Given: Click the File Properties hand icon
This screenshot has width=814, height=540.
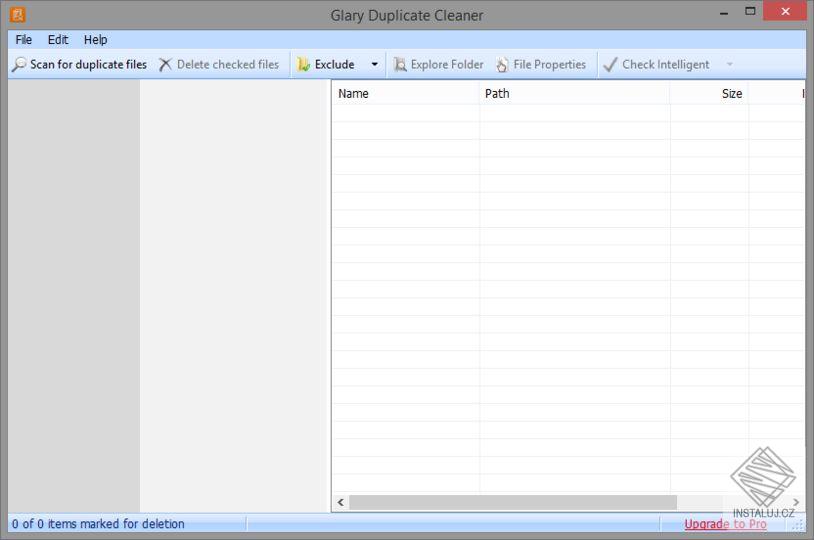Looking at the screenshot, I should pyautogui.click(x=502, y=64).
